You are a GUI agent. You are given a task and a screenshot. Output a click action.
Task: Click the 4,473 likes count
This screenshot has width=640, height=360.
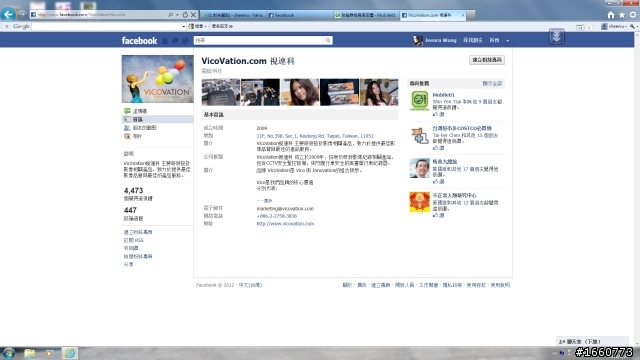click(x=133, y=191)
